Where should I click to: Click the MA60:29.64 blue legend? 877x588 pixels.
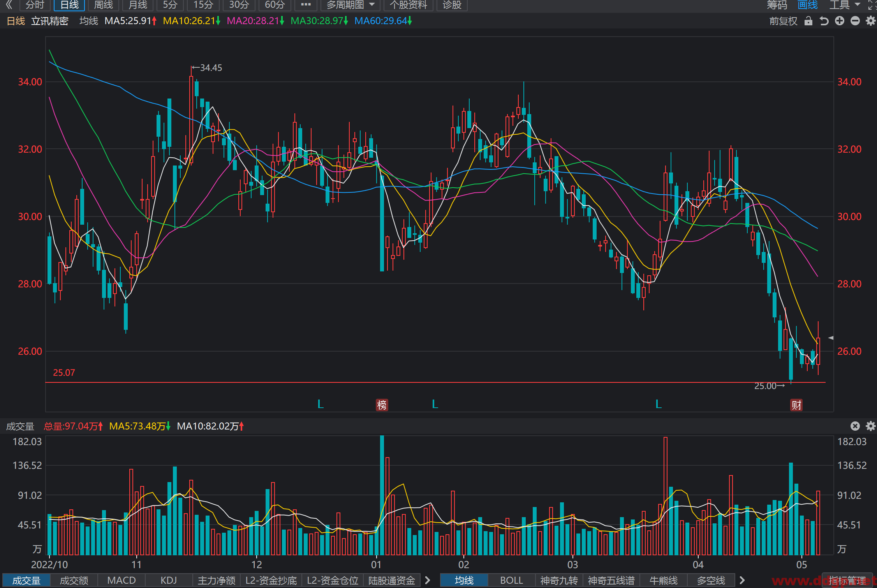click(383, 21)
